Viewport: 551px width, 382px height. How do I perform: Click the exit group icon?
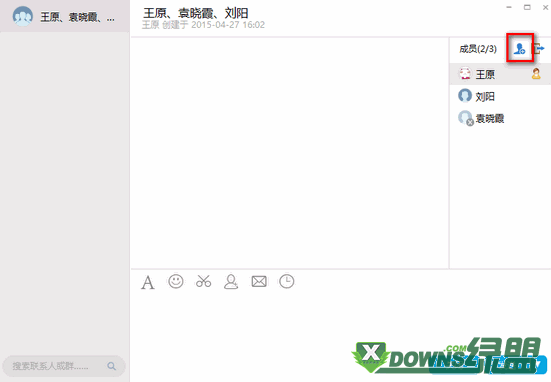click(x=539, y=48)
